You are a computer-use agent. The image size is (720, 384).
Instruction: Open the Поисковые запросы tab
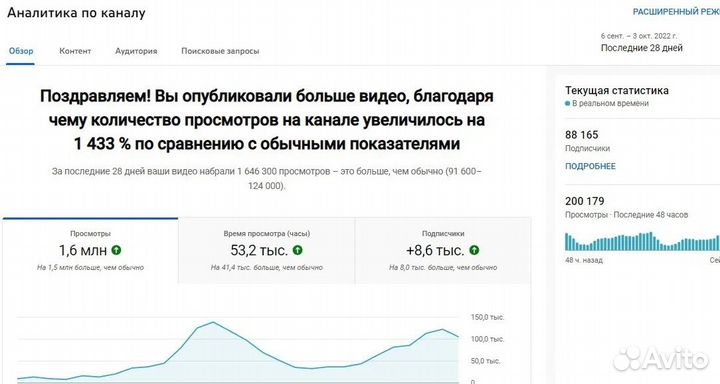click(x=220, y=51)
